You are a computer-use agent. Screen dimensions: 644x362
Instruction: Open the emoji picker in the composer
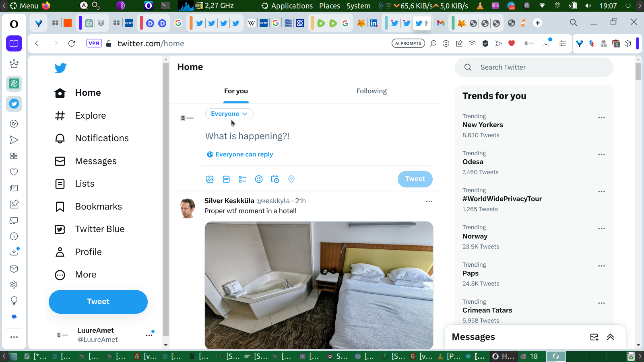tap(259, 179)
